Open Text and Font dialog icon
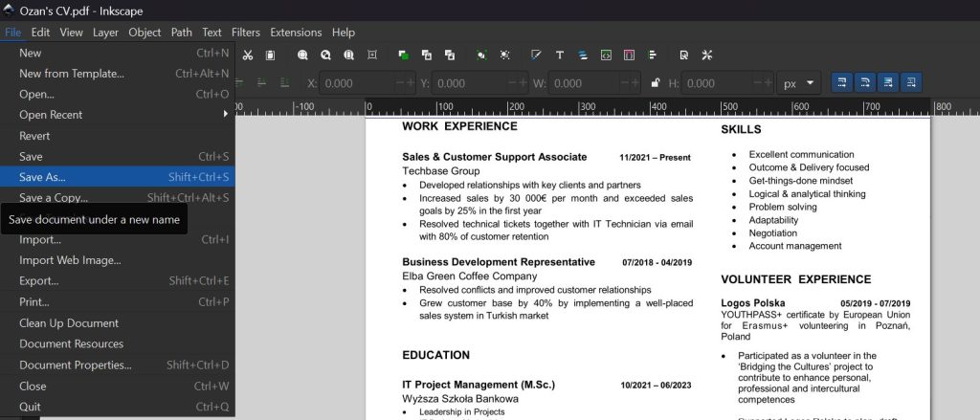 pyautogui.click(x=559, y=55)
